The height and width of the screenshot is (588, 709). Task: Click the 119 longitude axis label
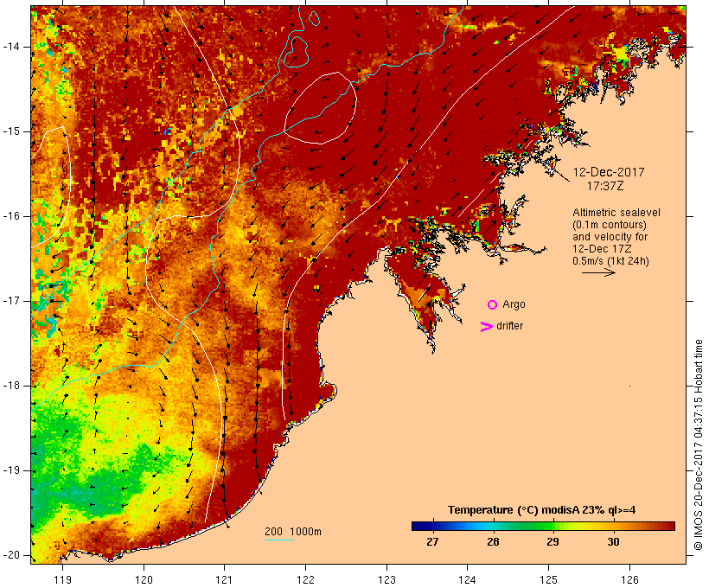[62, 579]
